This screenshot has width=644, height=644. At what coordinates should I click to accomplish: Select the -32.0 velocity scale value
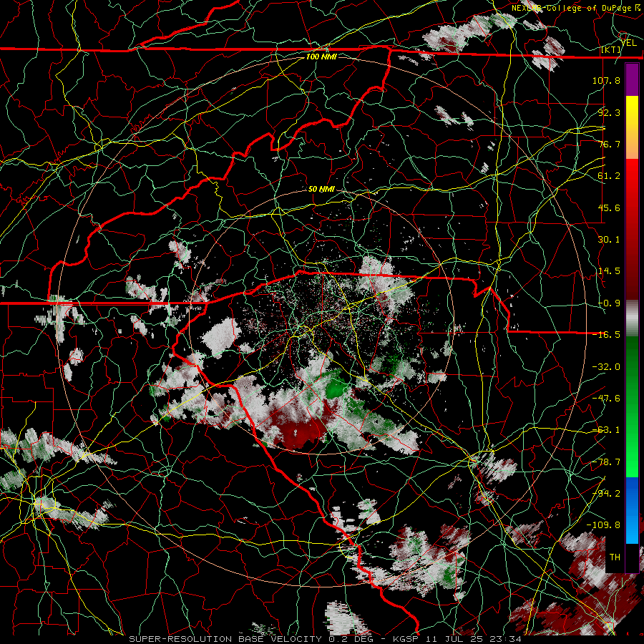tap(606, 367)
